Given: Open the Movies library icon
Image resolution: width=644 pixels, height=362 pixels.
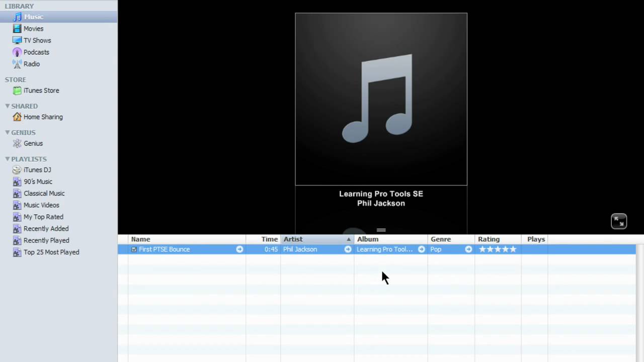Looking at the screenshot, I should pyautogui.click(x=17, y=29).
